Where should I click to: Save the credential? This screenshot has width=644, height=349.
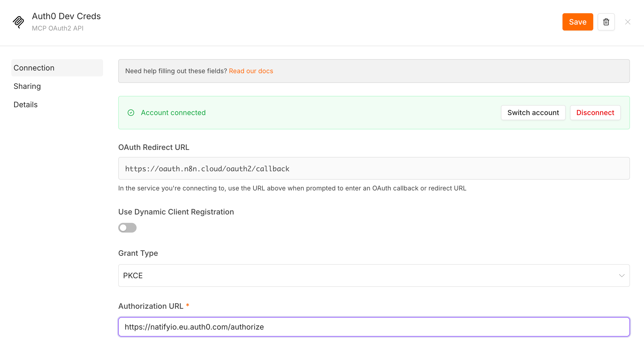click(578, 22)
